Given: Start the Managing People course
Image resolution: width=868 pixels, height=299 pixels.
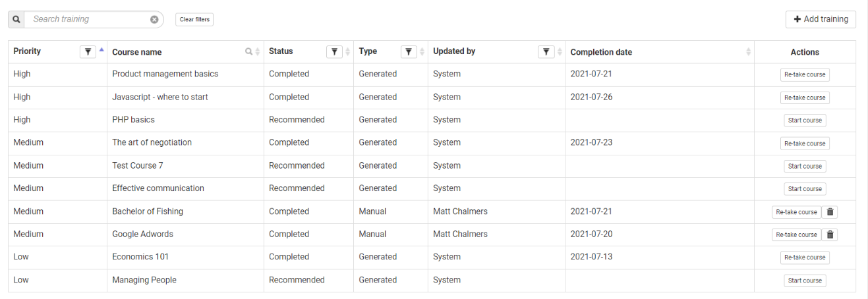Looking at the screenshot, I should [805, 281].
